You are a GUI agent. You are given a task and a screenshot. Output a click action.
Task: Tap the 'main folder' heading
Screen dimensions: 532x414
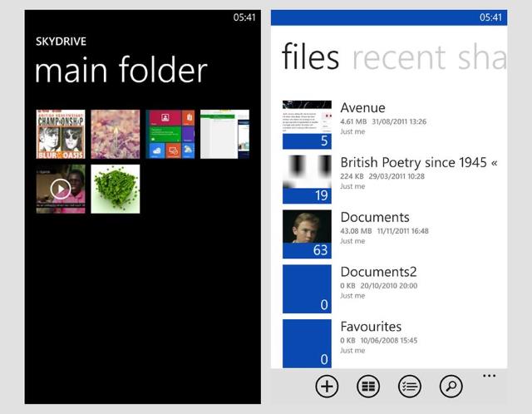coord(121,70)
